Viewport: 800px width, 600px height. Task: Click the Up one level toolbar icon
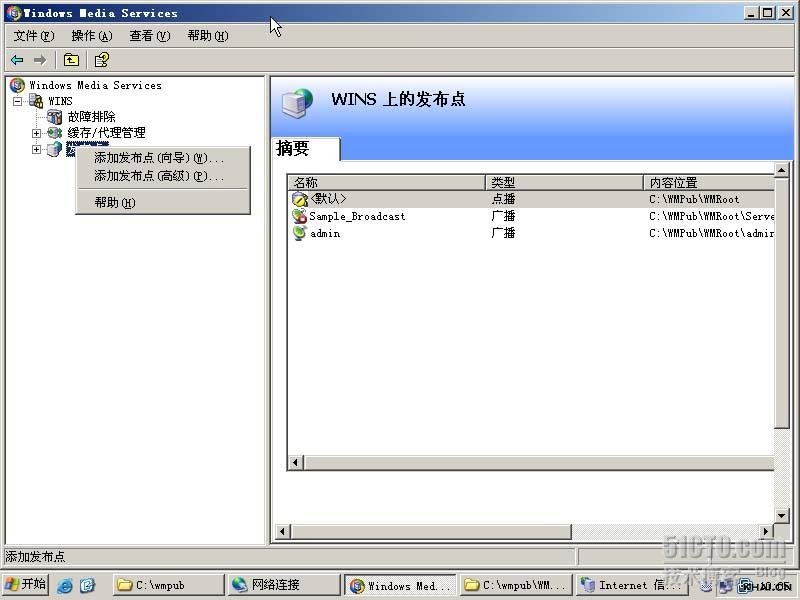click(x=71, y=60)
